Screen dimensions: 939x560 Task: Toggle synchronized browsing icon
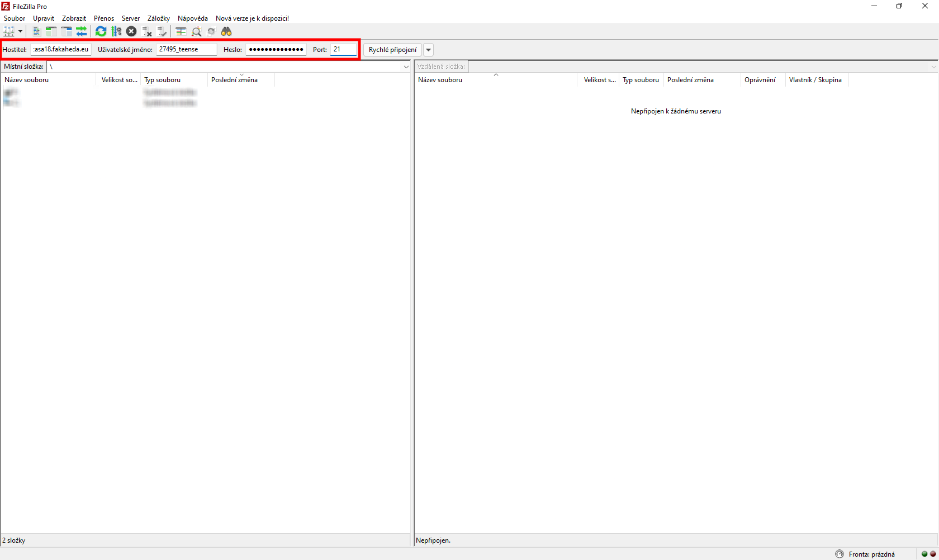pos(211,31)
